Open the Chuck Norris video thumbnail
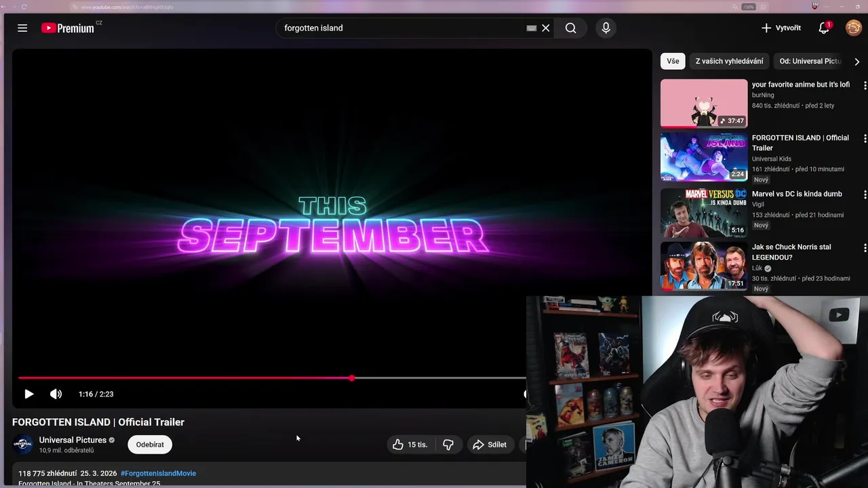The image size is (868, 488). 704,266
